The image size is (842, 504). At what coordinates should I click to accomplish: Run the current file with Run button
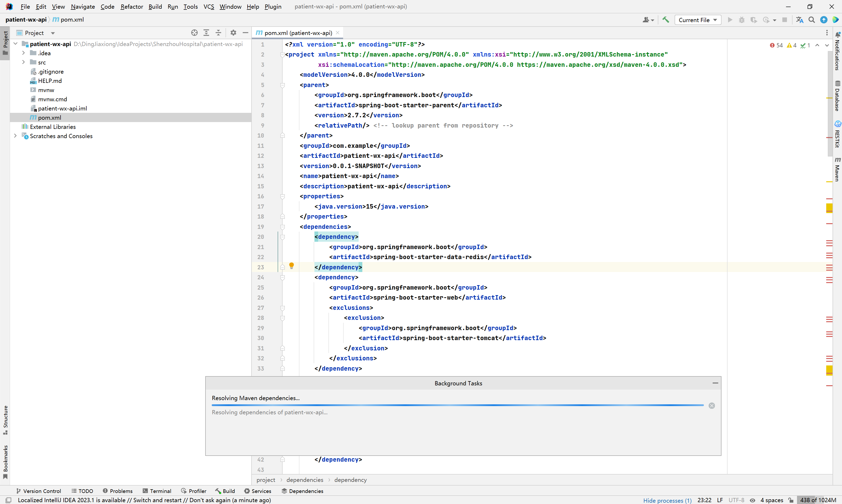pyautogui.click(x=730, y=20)
